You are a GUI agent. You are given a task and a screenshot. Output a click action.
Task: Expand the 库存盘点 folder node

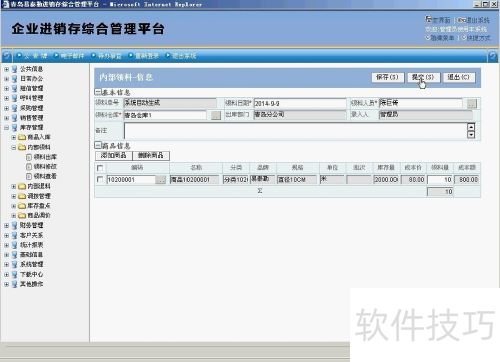[14, 206]
